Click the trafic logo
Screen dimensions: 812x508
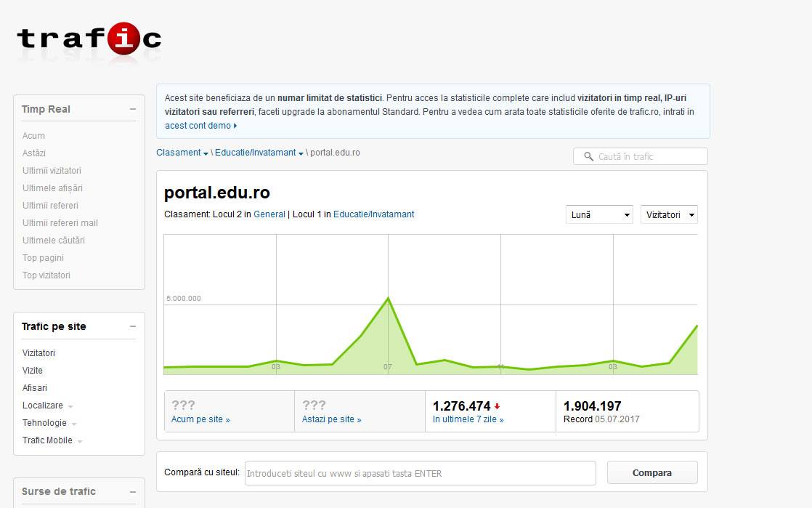click(89, 39)
